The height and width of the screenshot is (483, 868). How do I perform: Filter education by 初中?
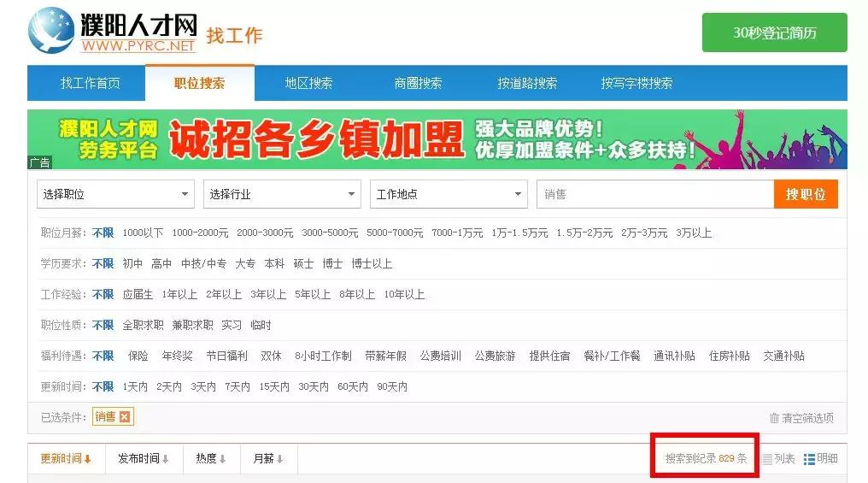coord(132,263)
